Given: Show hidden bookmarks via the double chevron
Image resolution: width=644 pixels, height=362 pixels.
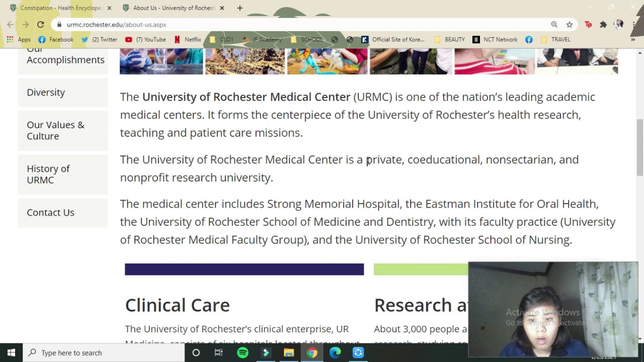Looking at the screenshot, I should (633, 39).
